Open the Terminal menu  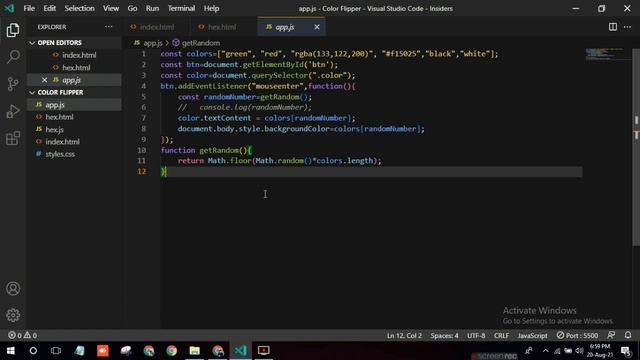(181, 8)
